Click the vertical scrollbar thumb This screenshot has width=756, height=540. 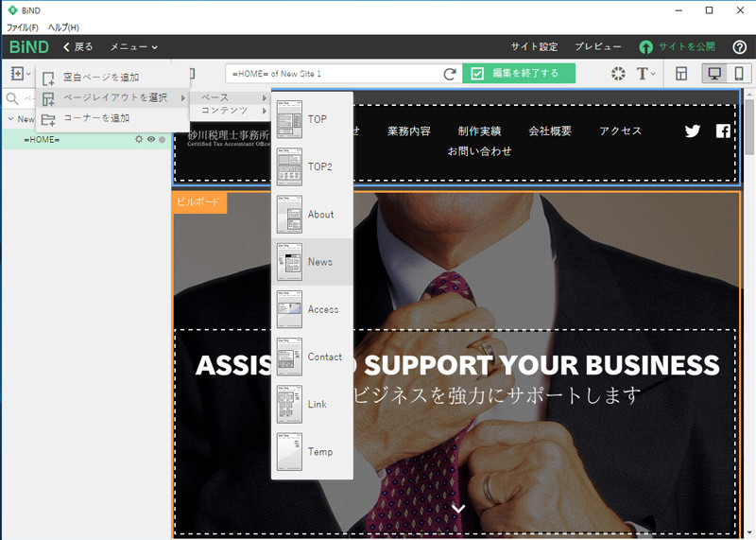point(748,127)
